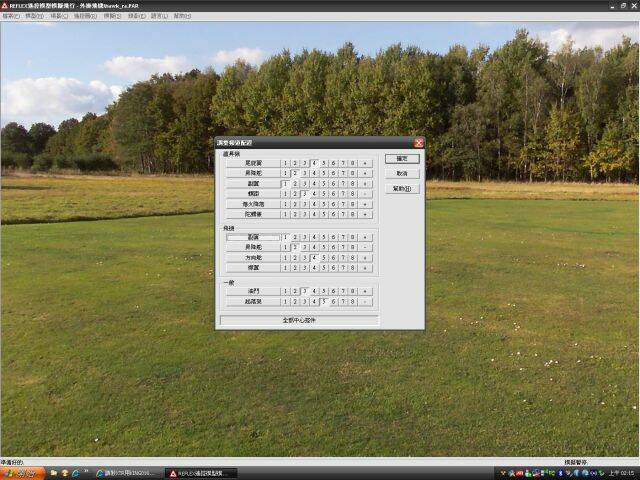Viewport: 640px width, 480px height.
Task: Toggle the - polarity button for helicopter 螺距
Action: 365,193
